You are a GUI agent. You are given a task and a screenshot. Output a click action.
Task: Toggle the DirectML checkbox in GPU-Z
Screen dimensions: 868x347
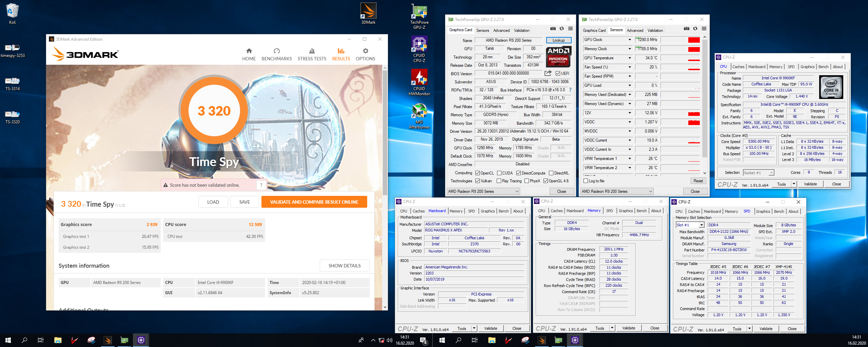(551, 173)
